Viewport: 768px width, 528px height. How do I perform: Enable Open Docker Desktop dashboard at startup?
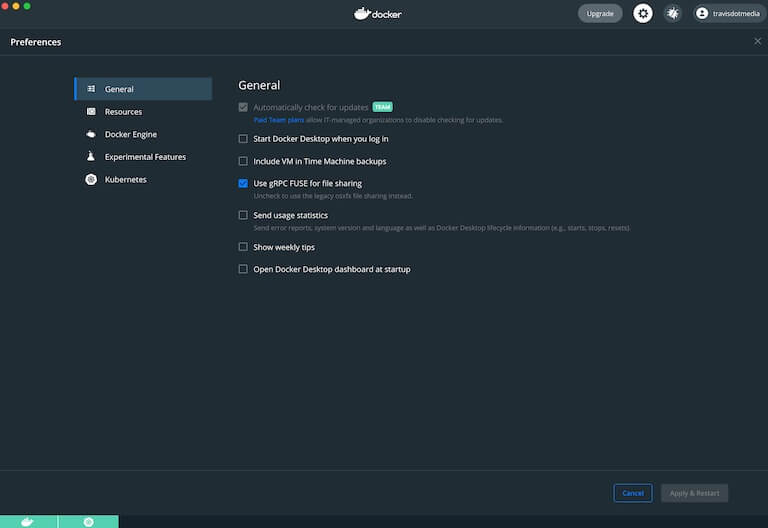(x=243, y=269)
